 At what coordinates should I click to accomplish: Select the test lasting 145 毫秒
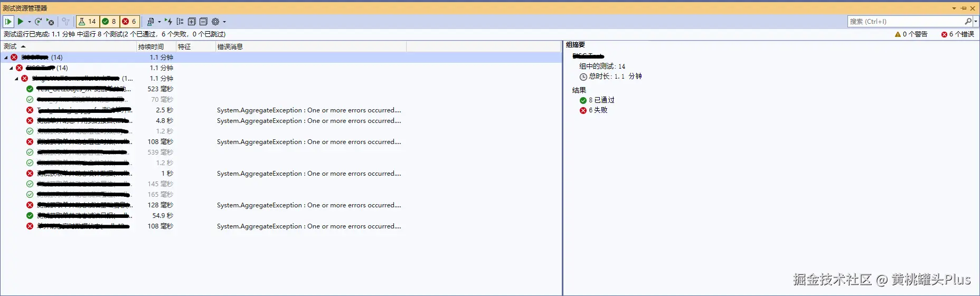[x=281, y=184]
